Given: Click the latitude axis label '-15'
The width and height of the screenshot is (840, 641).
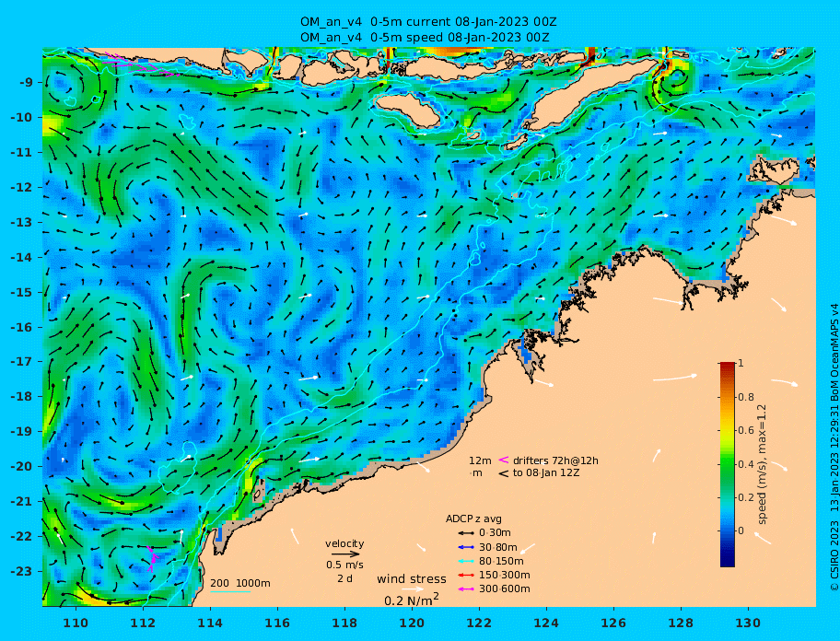Looking at the screenshot, I should pyautogui.click(x=22, y=292).
